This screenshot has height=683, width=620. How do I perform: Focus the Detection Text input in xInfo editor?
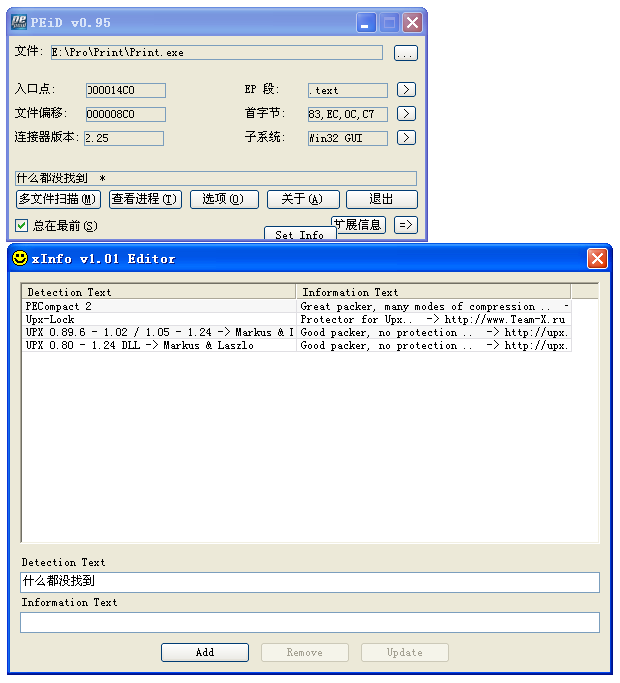click(x=310, y=582)
